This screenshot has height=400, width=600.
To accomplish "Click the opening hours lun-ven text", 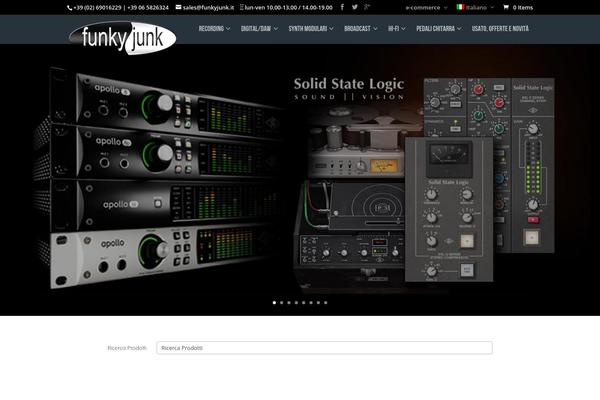I will pos(289,7).
